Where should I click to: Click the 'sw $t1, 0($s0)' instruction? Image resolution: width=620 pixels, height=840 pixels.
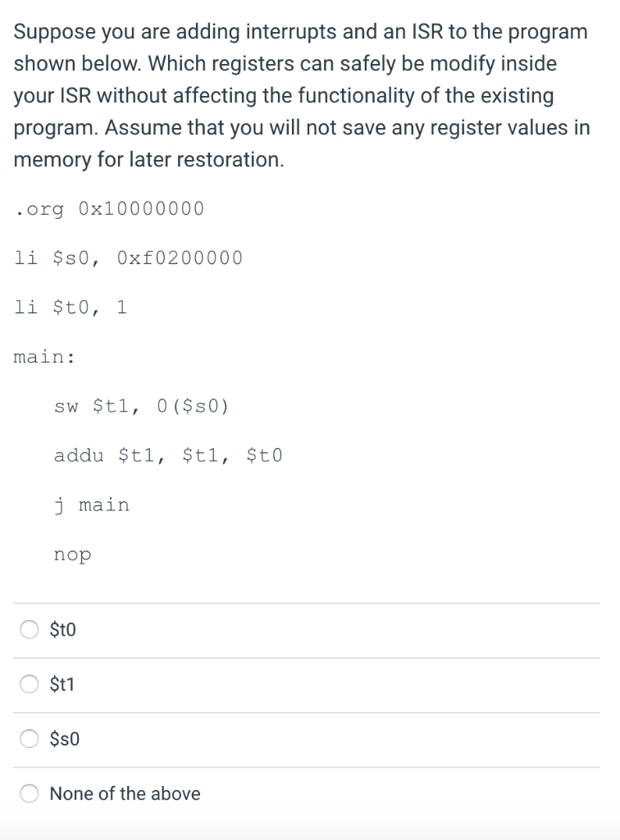click(141, 407)
